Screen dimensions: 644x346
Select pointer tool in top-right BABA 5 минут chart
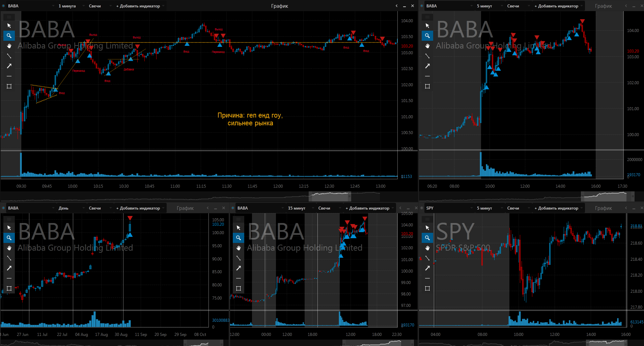(x=427, y=26)
